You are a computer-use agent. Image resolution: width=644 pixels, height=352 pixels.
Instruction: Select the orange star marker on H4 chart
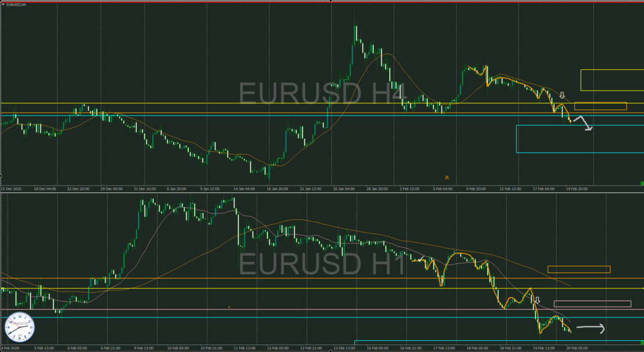(447, 178)
